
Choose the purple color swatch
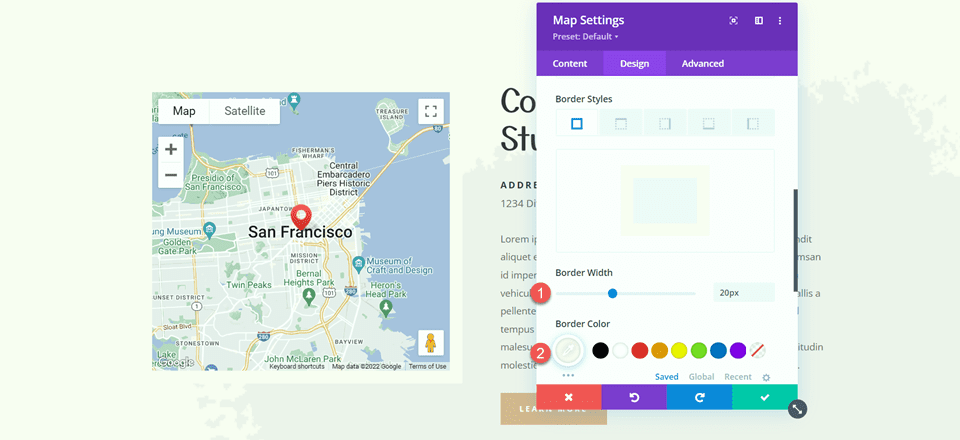point(738,351)
